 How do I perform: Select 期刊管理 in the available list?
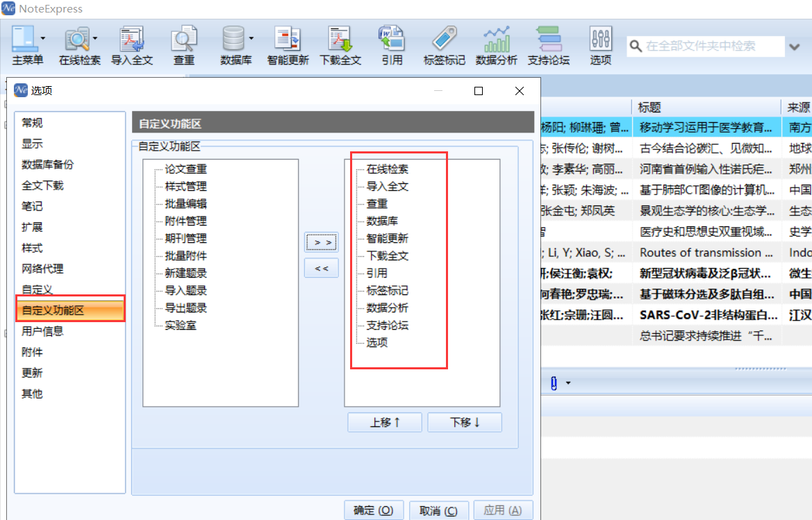pos(185,239)
